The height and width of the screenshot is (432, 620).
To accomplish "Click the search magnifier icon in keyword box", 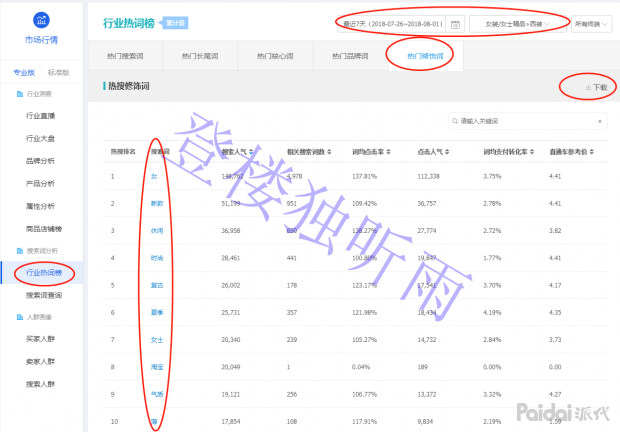I will pos(455,121).
